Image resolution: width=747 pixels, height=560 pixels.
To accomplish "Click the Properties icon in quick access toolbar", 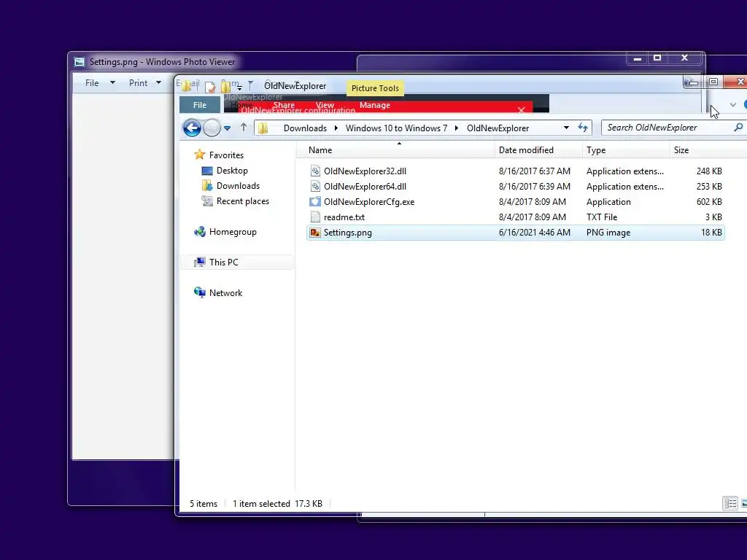I will pyautogui.click(x=210, y=87).
